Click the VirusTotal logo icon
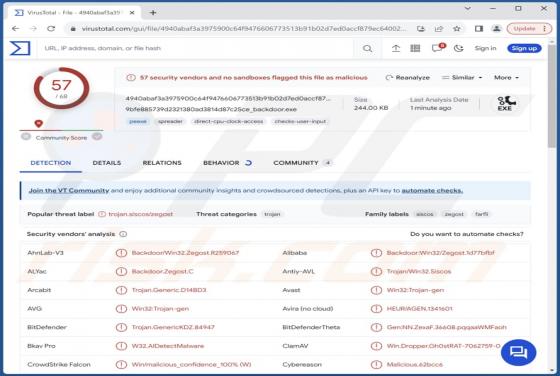560x376 pixels. 20,48
